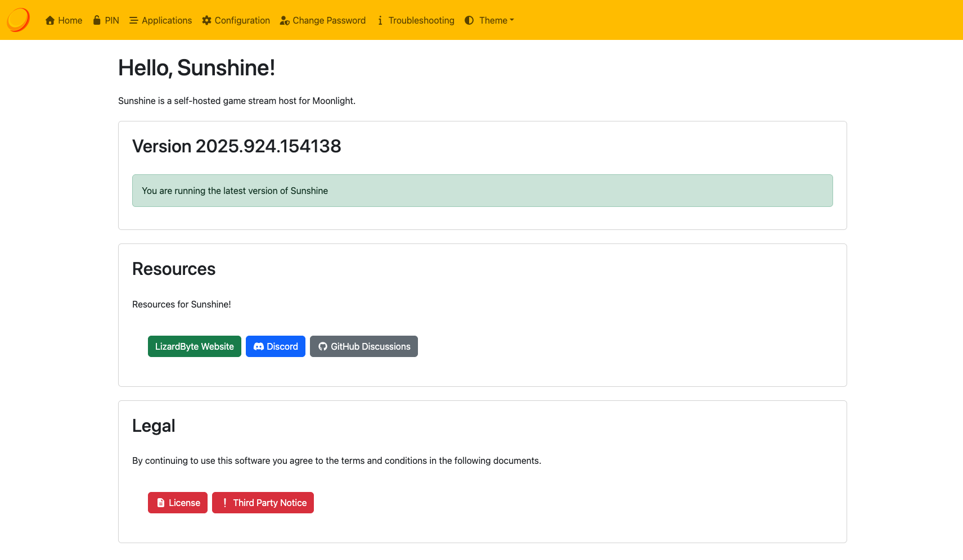963x560 pixels.
Task: Click the padlock icon next to PIN
Action: pyautogui.click(x=96, y=20)
